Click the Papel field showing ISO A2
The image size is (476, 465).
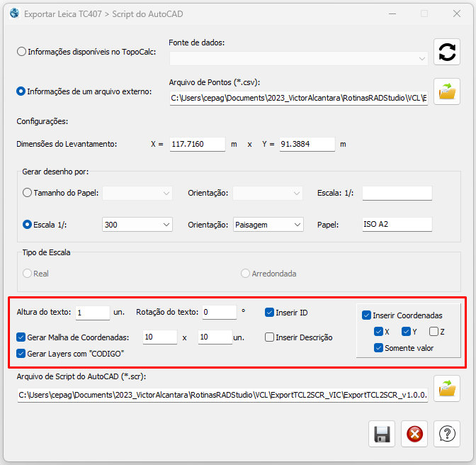coord(396,225)
